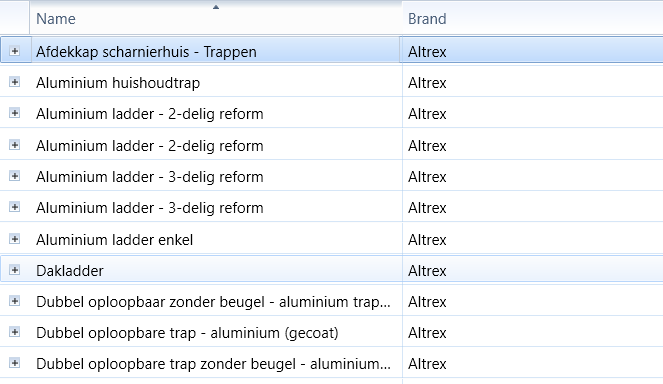Viewport: 663px width, 384px height.
Task: Select the Aluminium huishoudtrap name cell
Action: pyautogui.click(x=216, y=82)
